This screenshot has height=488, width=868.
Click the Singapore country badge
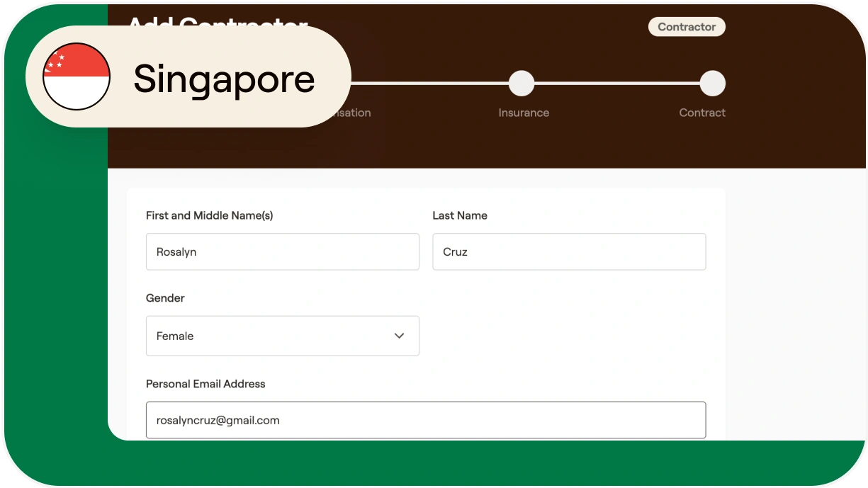[188, 78]
